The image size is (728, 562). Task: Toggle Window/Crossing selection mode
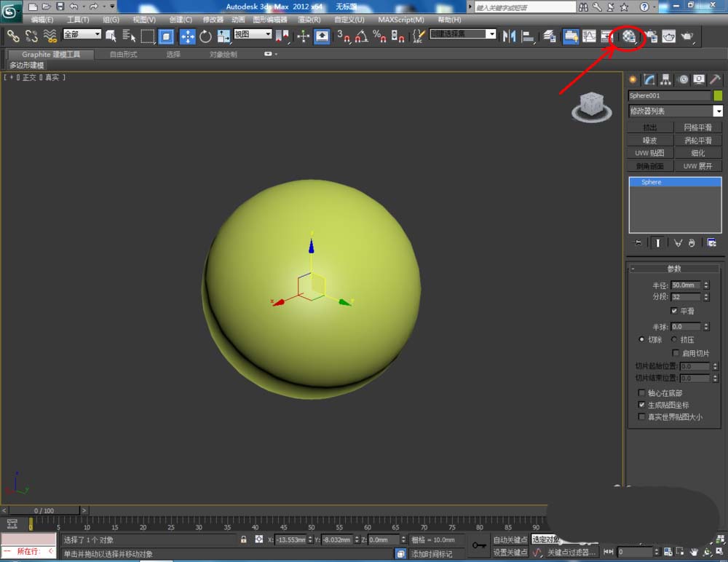pyautogui.click(x=166, y=36)
